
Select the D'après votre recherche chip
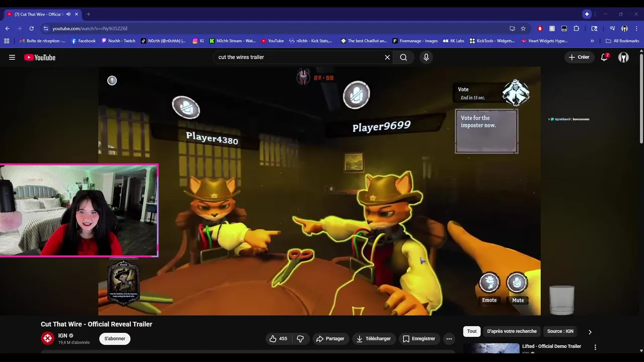coord(512,331)
